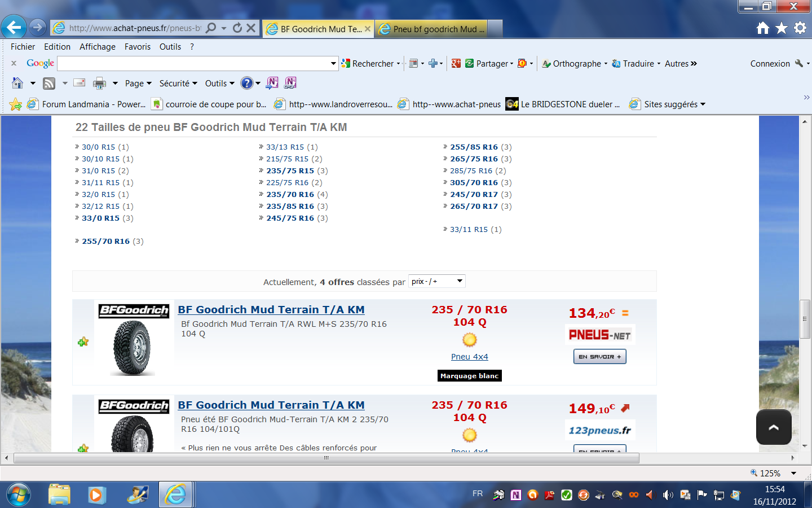Click the RSS feeds icon in command bar
This screenshot has width=812, height=508.
tap(49, 84)
